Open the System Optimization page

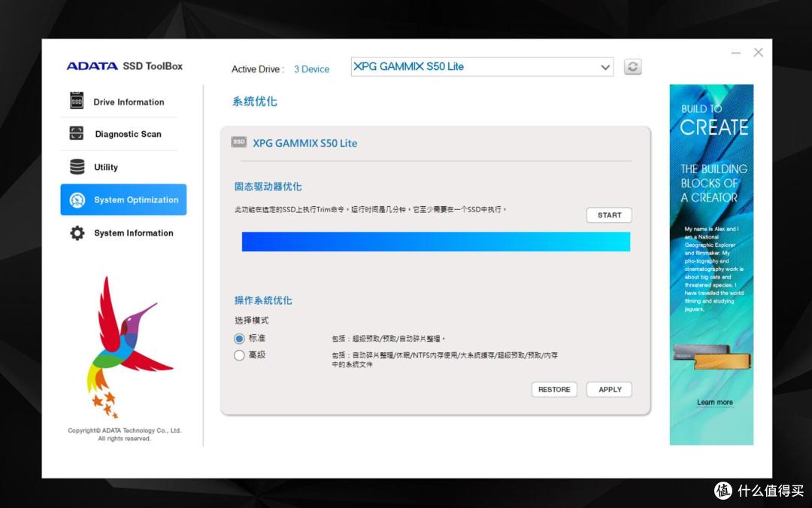(x=123, y=199)
